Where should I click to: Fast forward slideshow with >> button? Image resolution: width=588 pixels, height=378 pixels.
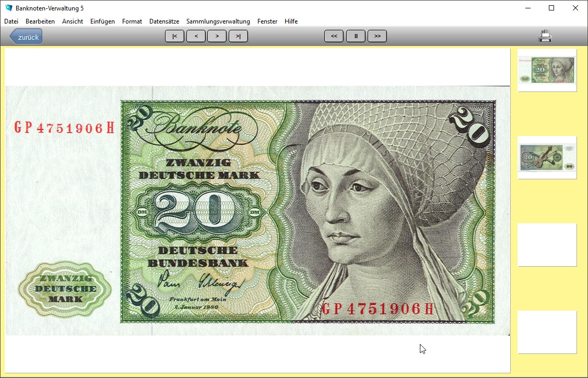point(377,36)
